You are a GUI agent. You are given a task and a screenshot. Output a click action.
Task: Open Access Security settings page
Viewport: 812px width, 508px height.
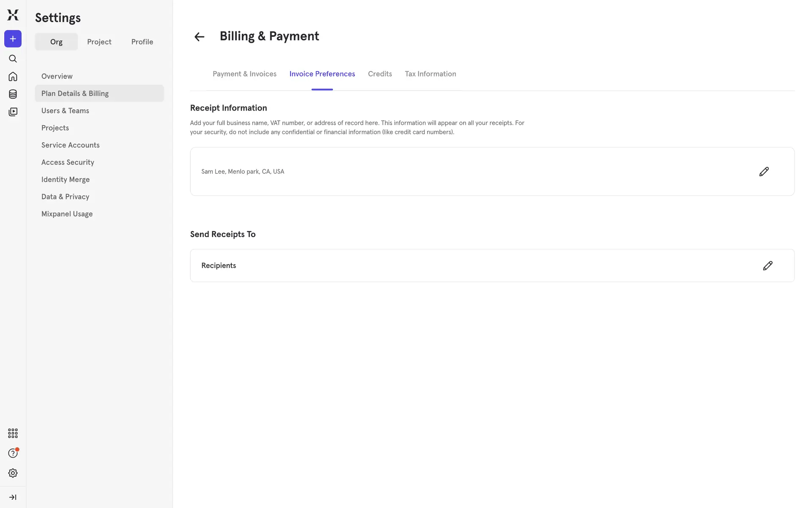[68, 162]
